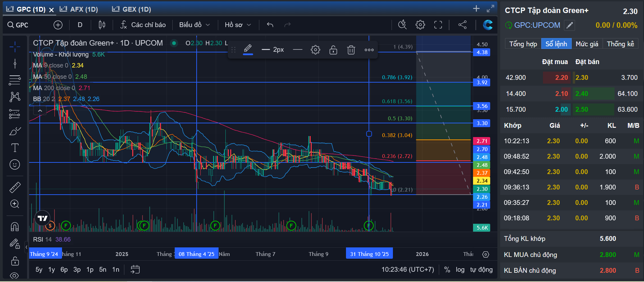Viewport: 644px width, 282px height.
Task: Click the 31 Tháng 10 '25 date marker
Action: [x=369, y=254]
